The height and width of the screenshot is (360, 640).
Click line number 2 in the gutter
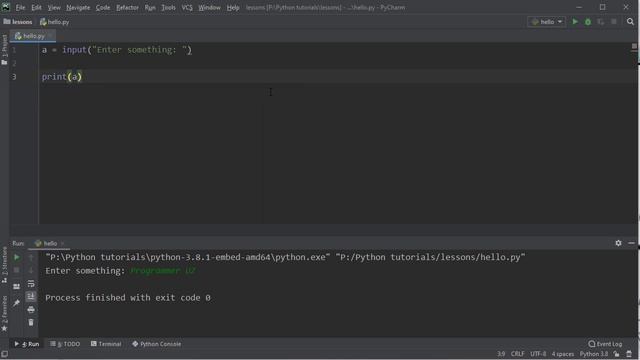point(14,63)
